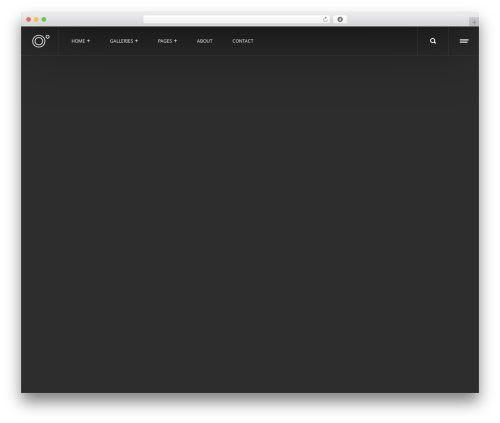
Task: Go to the CONTACT page link
Action: point(243,41)
